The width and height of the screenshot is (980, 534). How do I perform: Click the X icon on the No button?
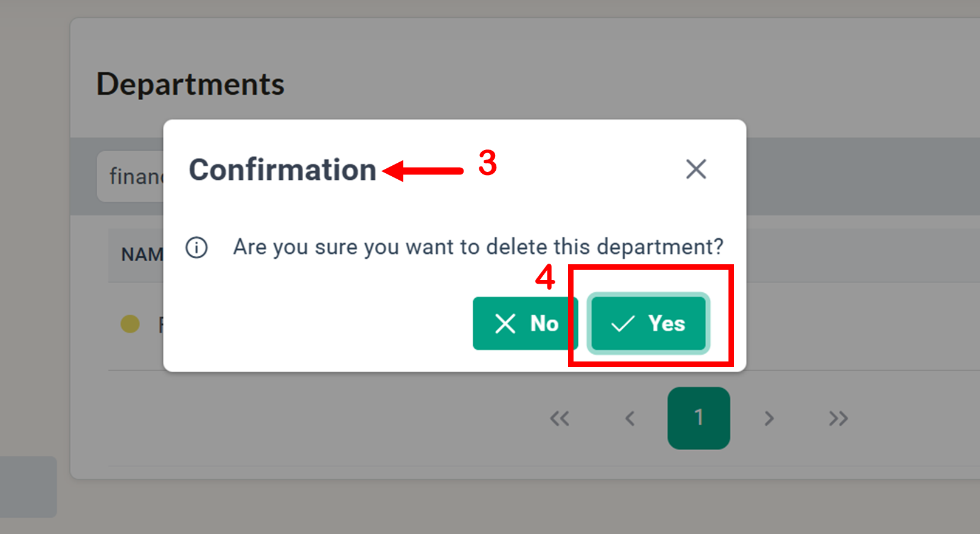[505, 324]
